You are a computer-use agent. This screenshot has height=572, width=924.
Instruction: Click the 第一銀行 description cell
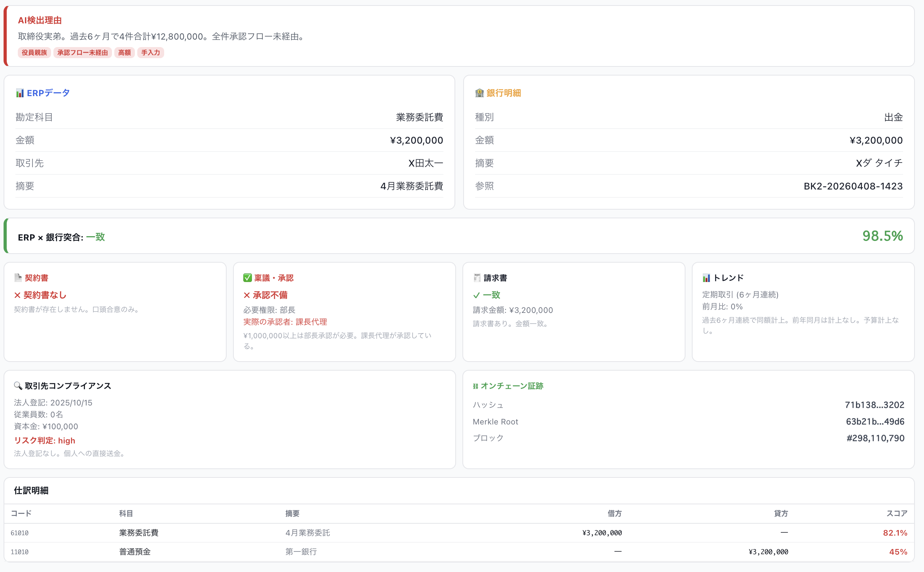pos(301,552)
